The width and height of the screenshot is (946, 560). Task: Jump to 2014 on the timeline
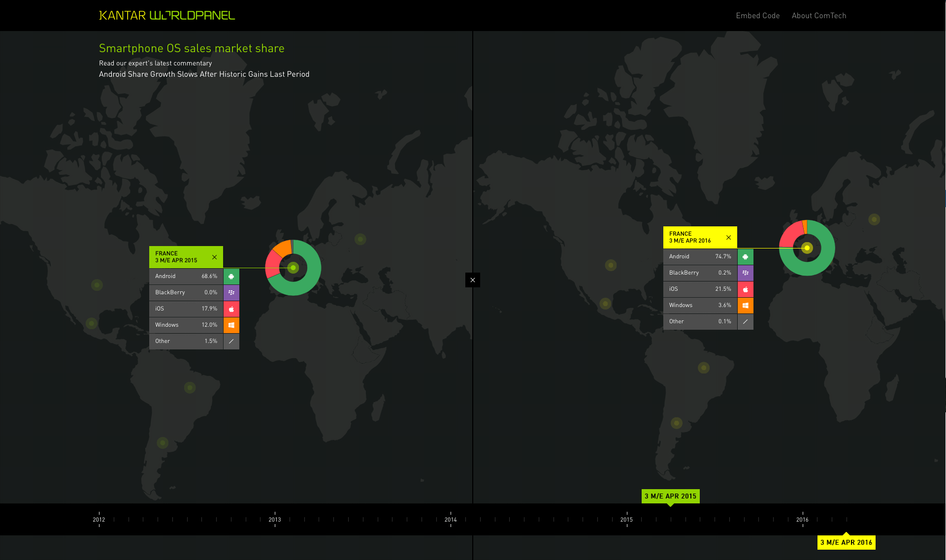[451, 520]
